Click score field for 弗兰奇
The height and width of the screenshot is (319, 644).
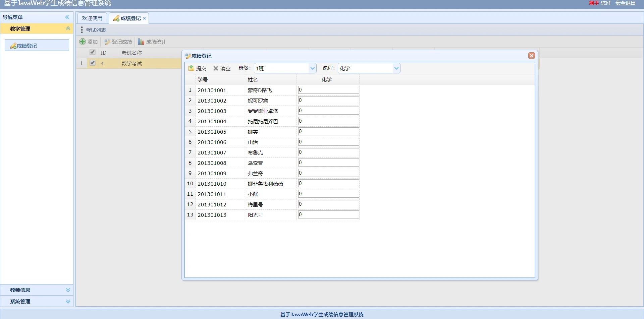pyautogui.click(x=328, y=173)
